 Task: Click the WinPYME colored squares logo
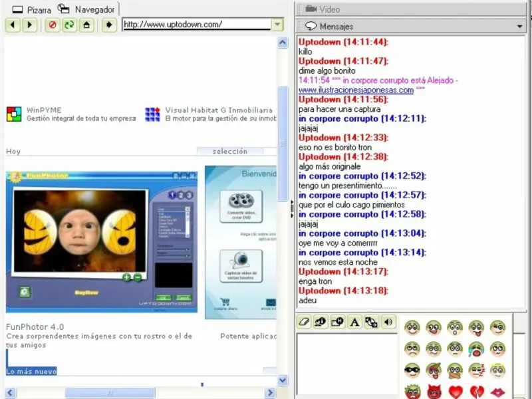tap(14, 114)
